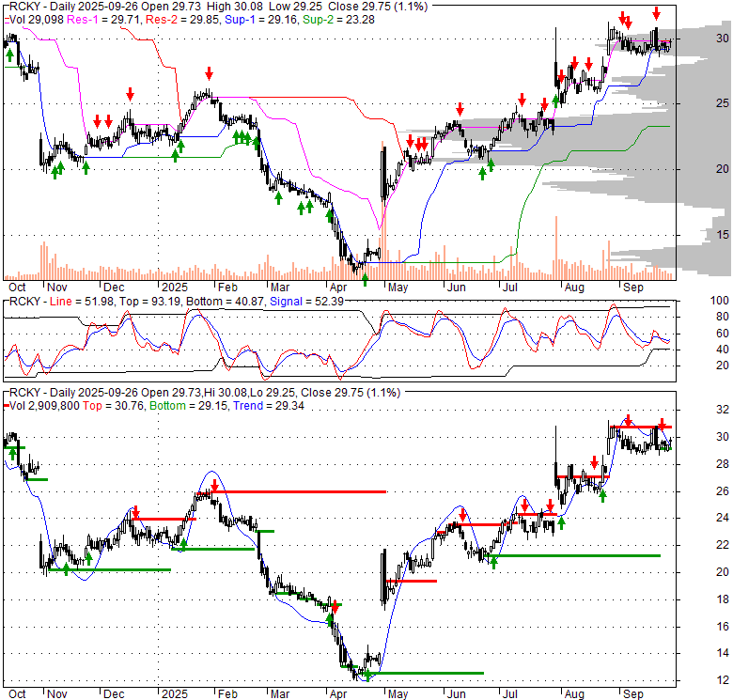This screenshot has height=700, width=733.
Task: Click 'May' on the top chart's date axis
Action: click(398, 288)
